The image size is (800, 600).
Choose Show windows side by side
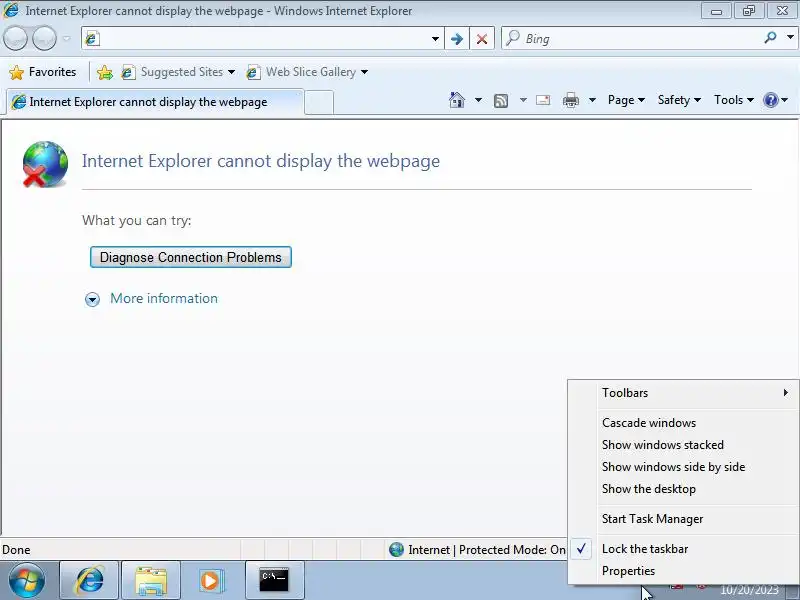click(x=683, y=467)
